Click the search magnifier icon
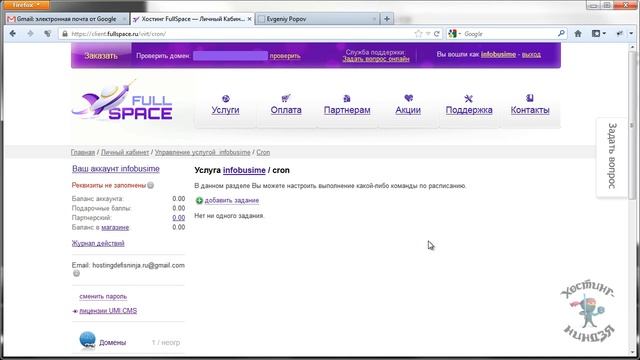 tap(561, 33)
